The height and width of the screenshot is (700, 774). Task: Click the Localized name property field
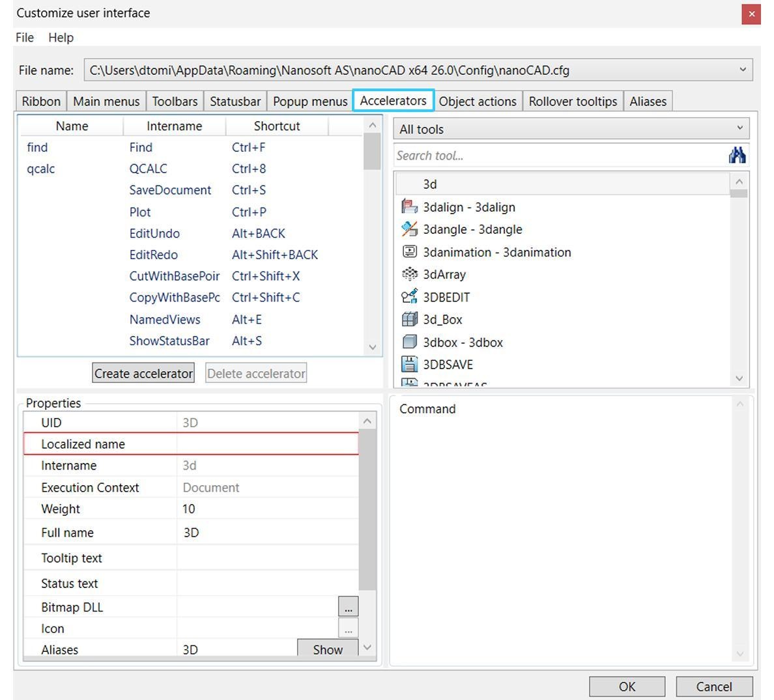pos(191,443)
